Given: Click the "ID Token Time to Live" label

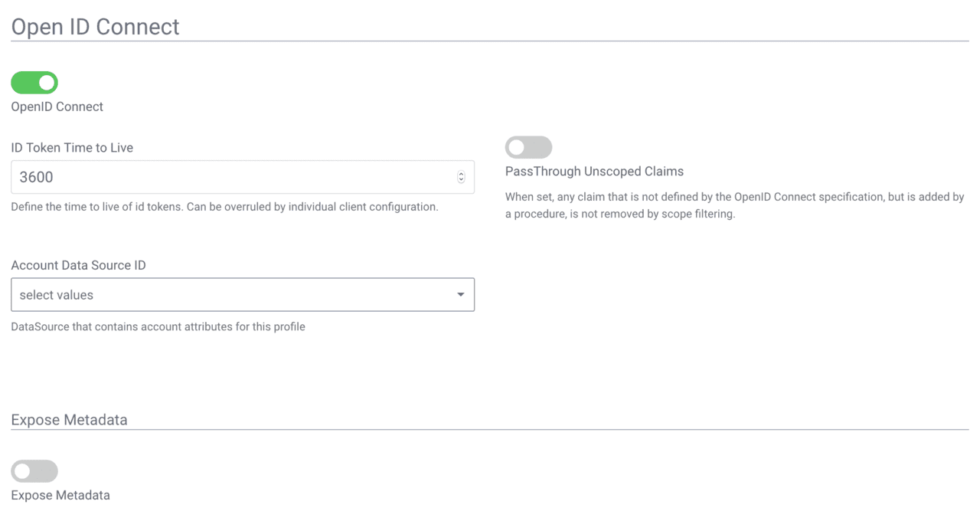Looking at the screenshot, I should pyautogui.click(x=72, y=148).
